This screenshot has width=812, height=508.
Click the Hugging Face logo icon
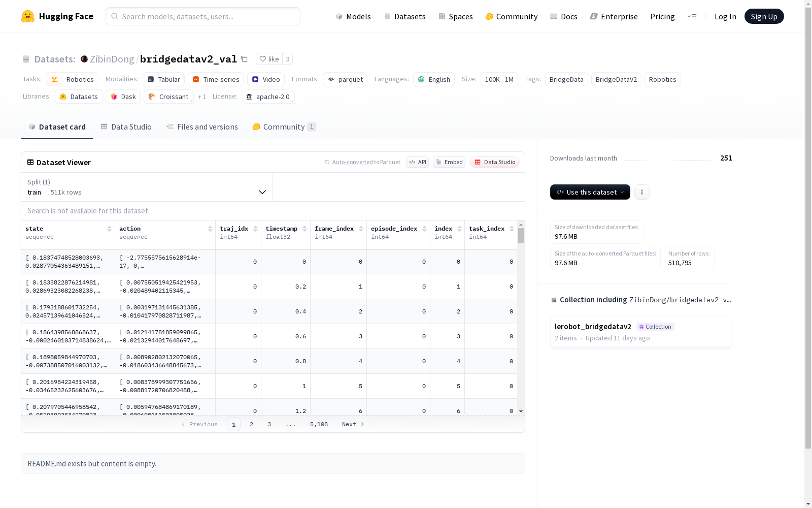[28, 16]
